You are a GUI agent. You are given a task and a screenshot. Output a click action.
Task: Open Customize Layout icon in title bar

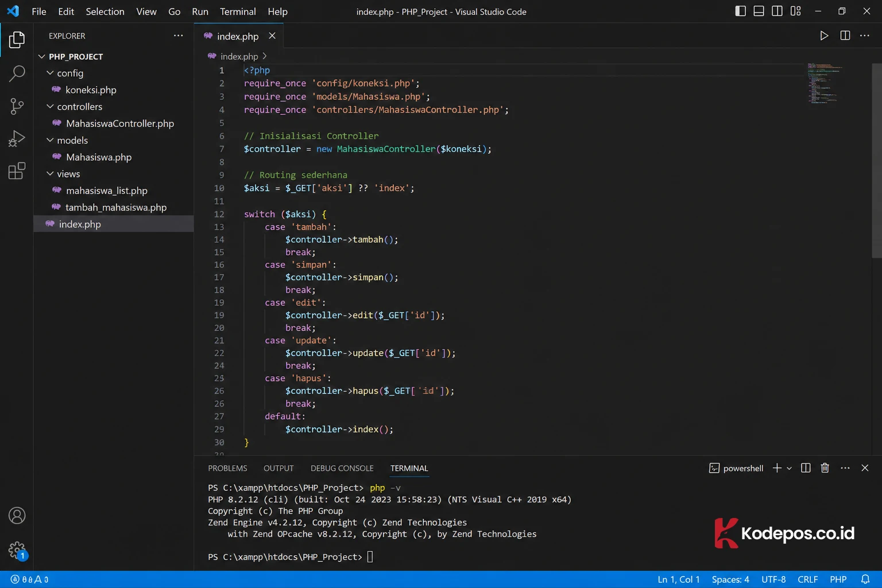[x=795, y=11]
